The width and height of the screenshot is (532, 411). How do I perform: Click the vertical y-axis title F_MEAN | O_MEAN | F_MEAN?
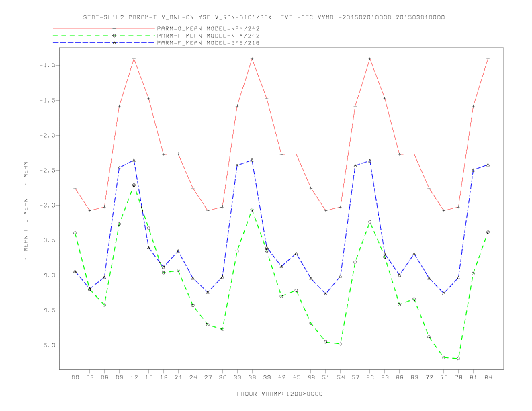coord(26,211)
